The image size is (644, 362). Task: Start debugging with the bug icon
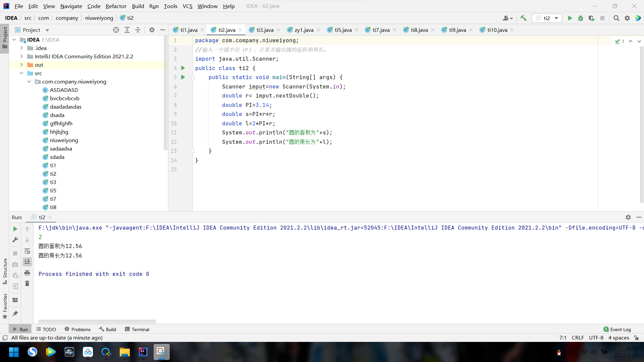point(581,18)
